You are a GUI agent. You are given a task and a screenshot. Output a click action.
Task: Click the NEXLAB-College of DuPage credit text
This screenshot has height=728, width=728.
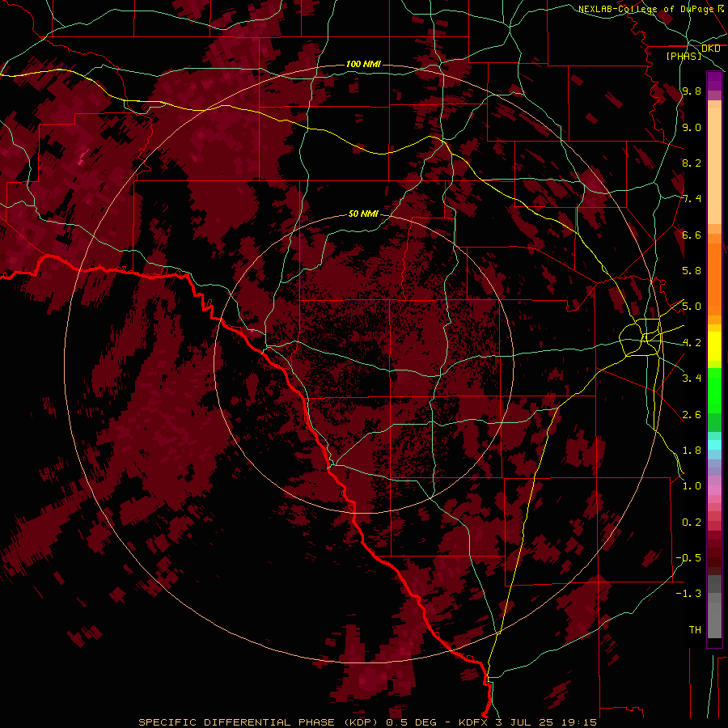(x=645, y=9)
